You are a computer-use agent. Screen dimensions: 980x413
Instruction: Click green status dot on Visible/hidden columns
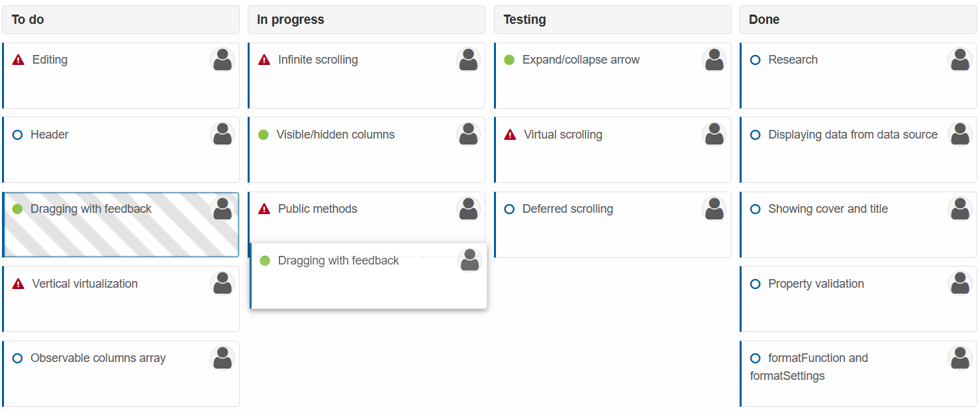(263, 135)
